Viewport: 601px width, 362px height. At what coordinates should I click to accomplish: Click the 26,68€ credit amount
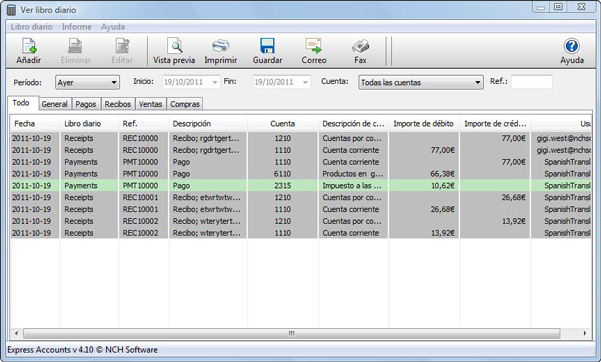pos(513,197)
